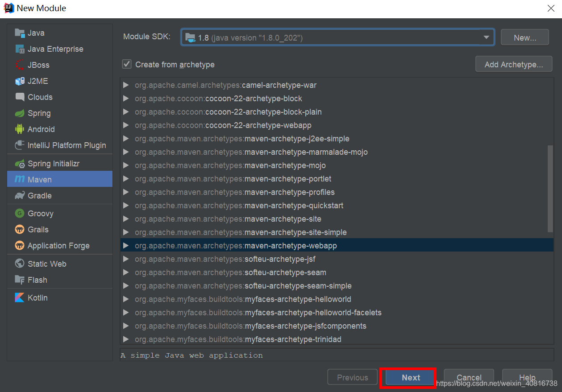Click the Clouds speech-bubble icon

19,97
